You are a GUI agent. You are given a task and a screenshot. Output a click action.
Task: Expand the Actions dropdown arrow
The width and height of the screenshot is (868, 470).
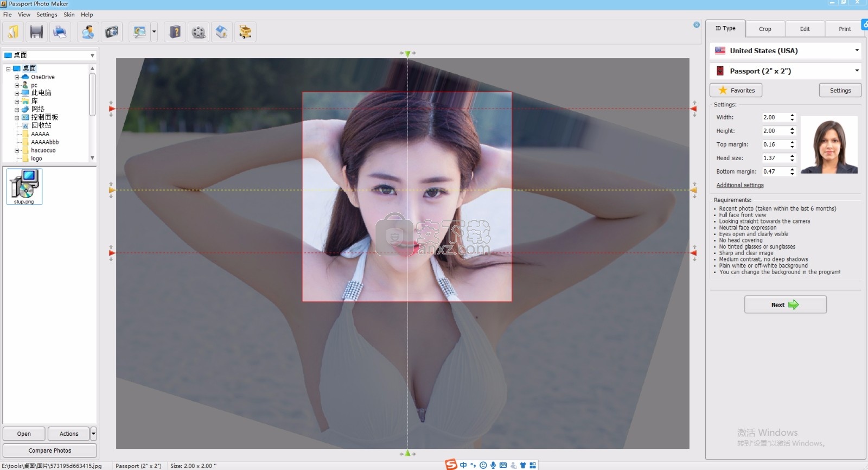93,434
